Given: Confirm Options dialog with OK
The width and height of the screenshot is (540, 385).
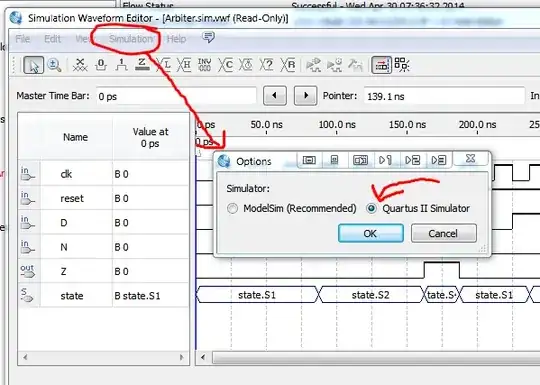Looking at the screenshot, I should coord(371,233).
